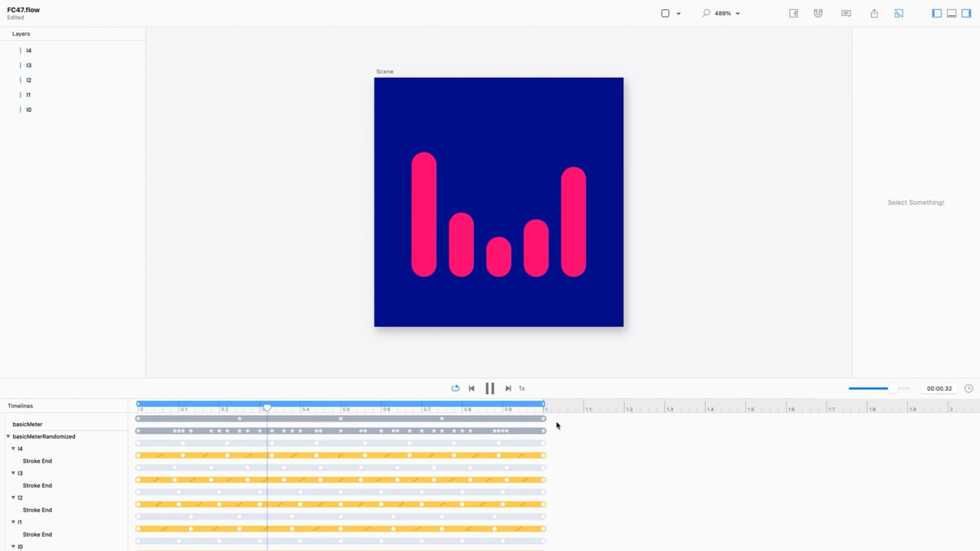The width and height of the screenshot is (980, 551).
Task: Click the magnifier zoom icon
Action: (706, 13)
